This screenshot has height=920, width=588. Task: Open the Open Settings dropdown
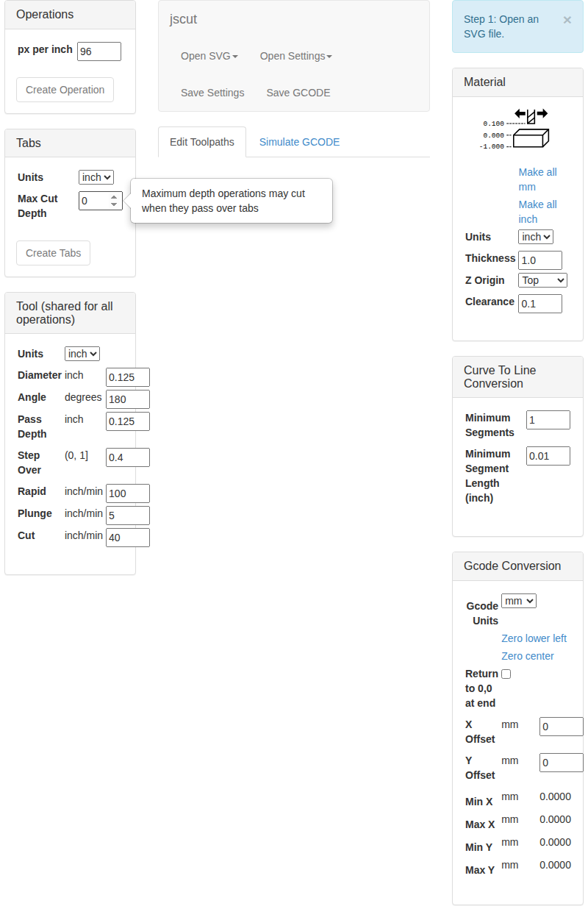(295, 56)
